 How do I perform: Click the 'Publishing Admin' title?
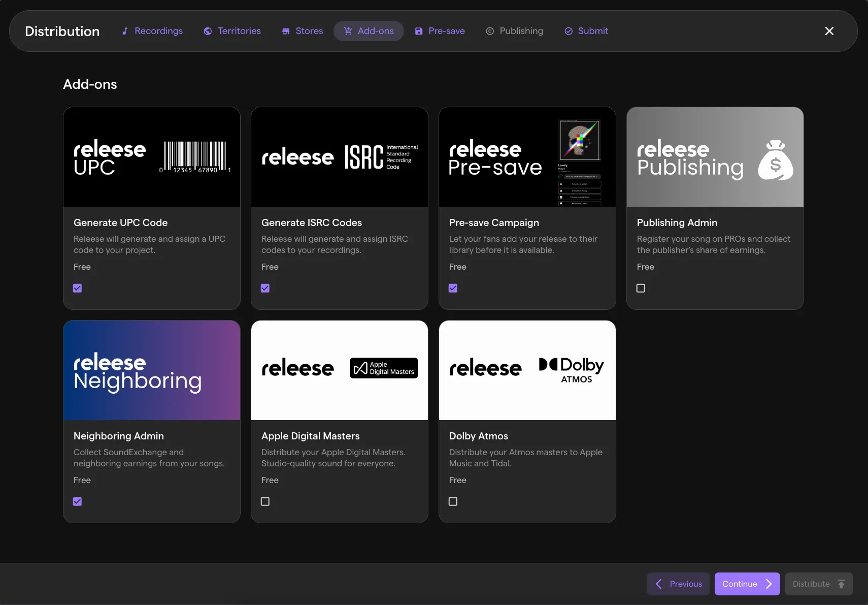(x=677, y=222)
